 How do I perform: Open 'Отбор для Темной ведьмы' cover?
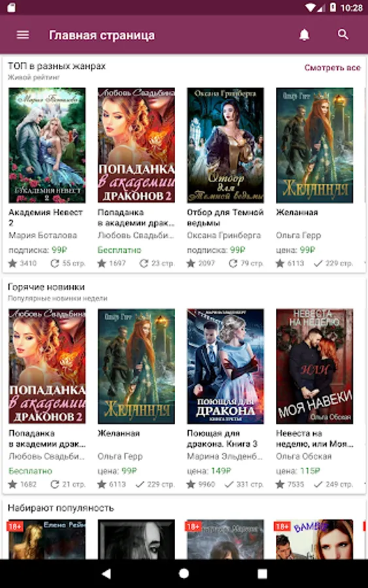click(226, 145)
